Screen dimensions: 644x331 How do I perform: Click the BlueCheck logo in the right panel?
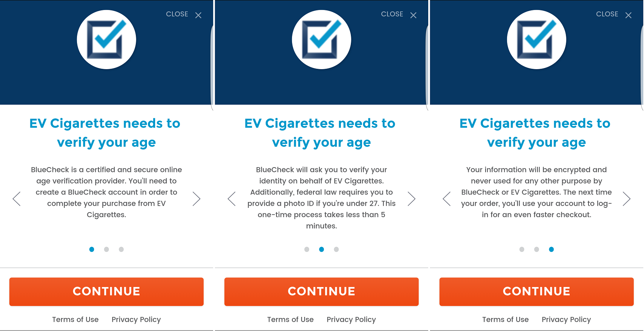click(x=536, y=40)
